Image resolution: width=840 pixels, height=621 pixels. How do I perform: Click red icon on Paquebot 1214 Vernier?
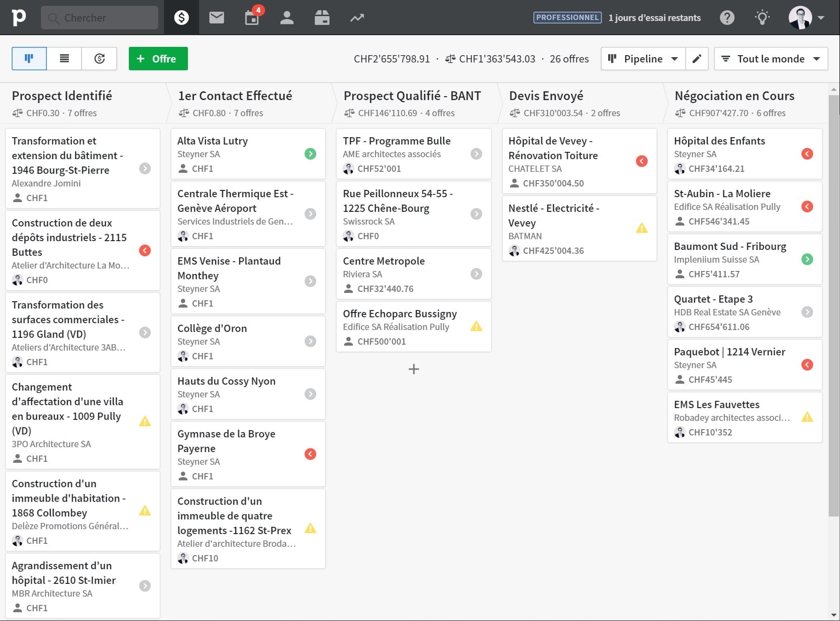(x=807, y=365)
